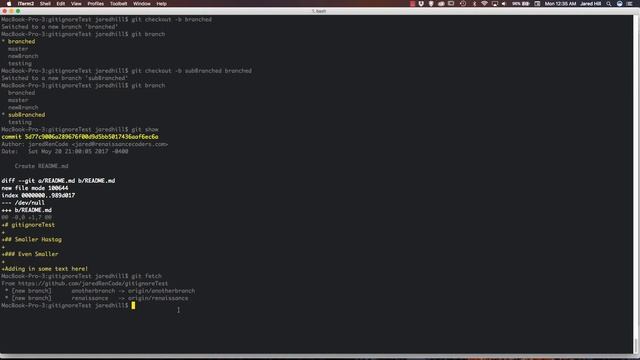Click the 'git checkout -b subBranched branched' line
This screenshot has height=360, width=640.
(126, 71)
